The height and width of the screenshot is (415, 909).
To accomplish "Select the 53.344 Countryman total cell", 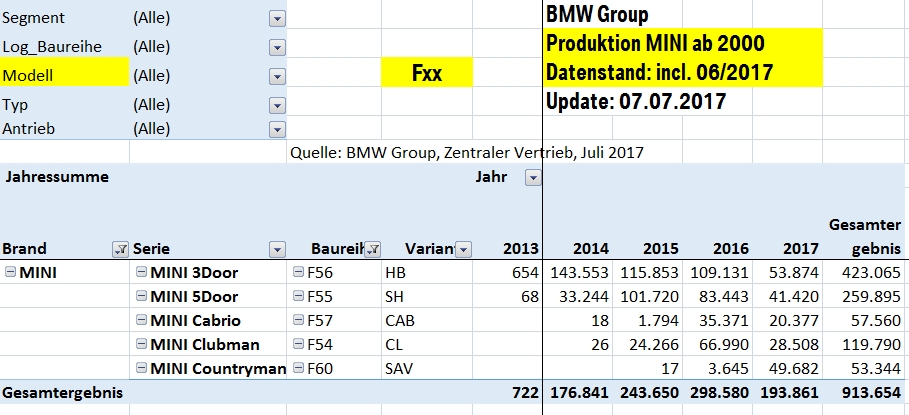I will point(866,367).
